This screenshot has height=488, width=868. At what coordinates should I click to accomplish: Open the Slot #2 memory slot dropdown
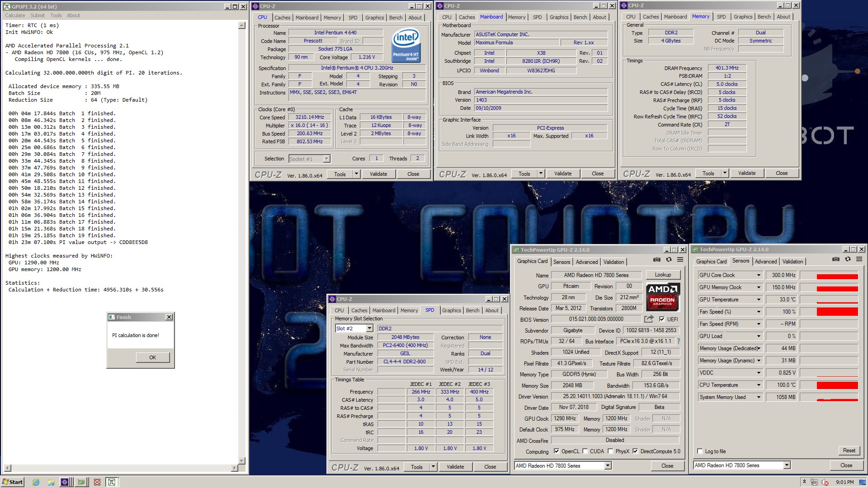coord(369,328)
